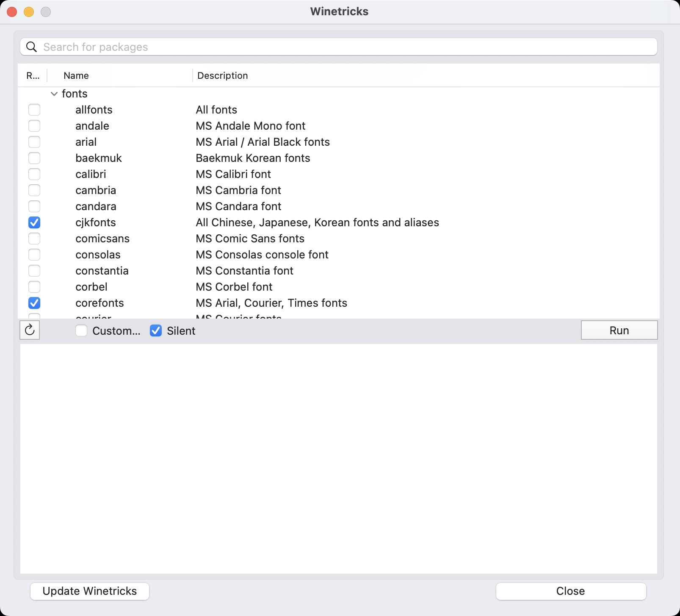This screenshot has width=680, height=616.
Task: Click the Description column header
Action: coord(223,75)
